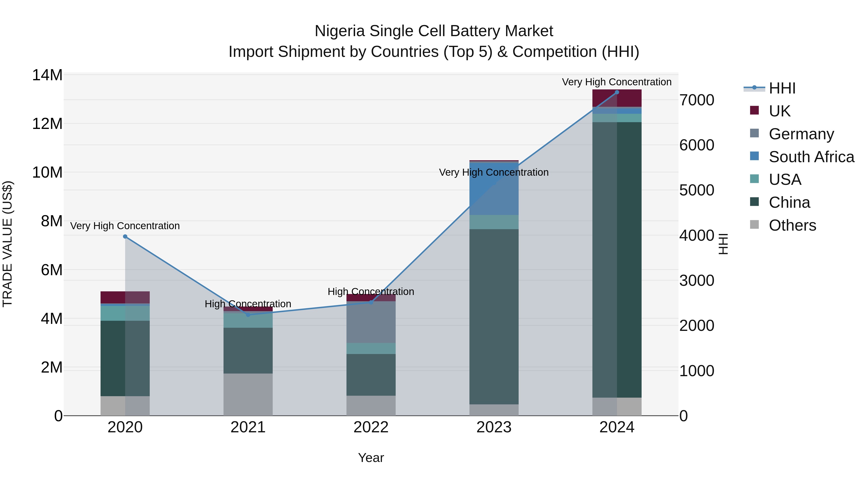Toggle the China legend entry
868x488 pixels.
click(780, 202)
